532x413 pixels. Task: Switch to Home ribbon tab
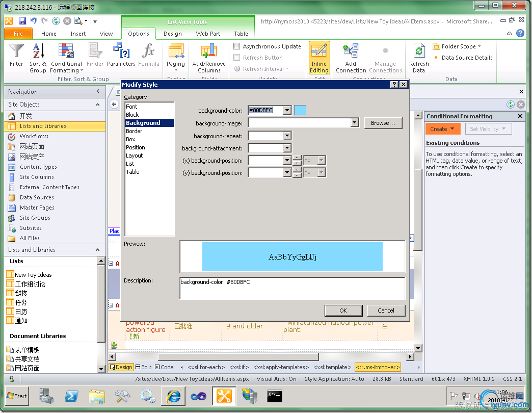pos(49,34)
